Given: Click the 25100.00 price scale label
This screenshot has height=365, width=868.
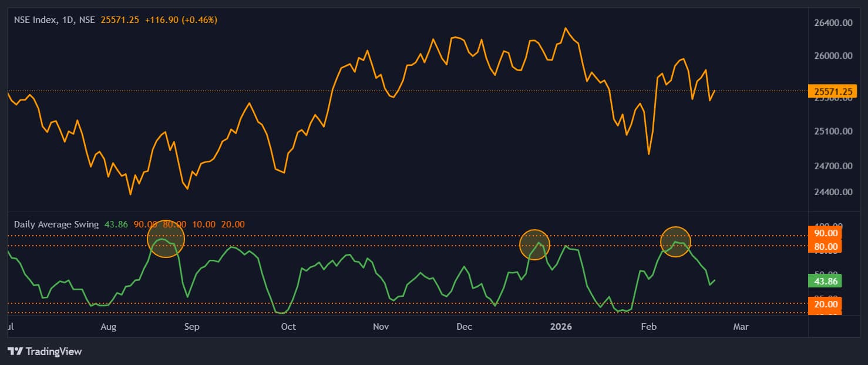Looking at the screenshot, I should click(x=833, y=131).
